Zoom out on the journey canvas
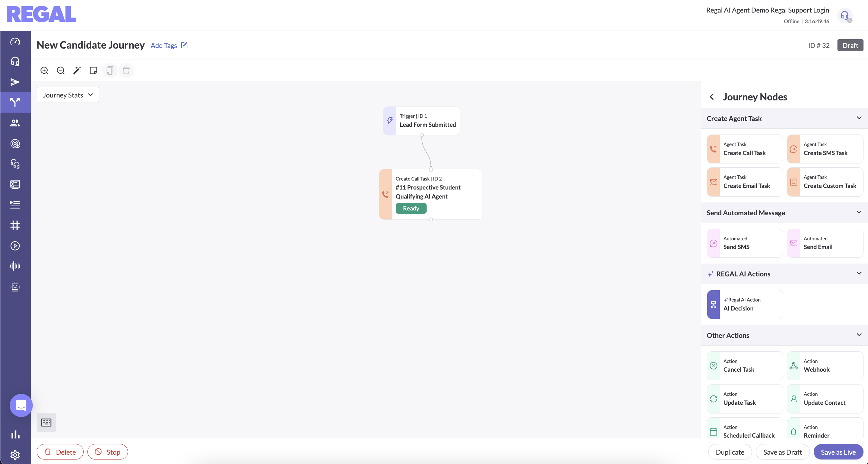The image size is (868, 464). point(61,70)
